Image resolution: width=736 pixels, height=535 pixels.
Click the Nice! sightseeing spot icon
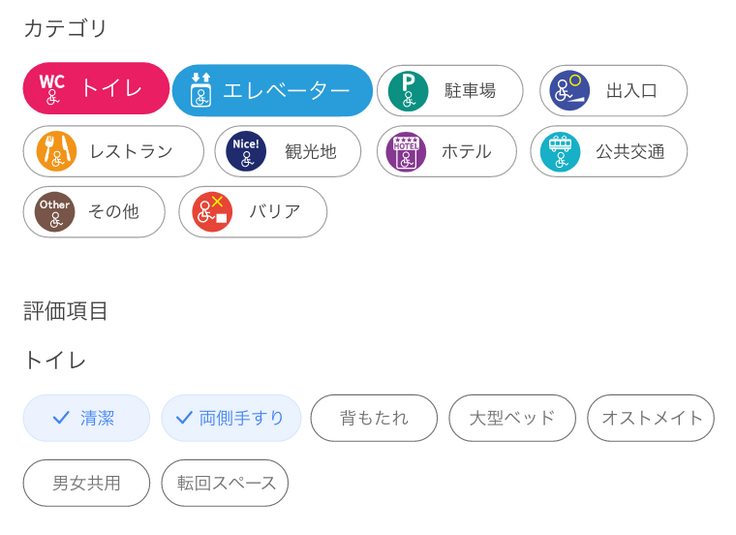pyautogui.click(x=246, y=151)
